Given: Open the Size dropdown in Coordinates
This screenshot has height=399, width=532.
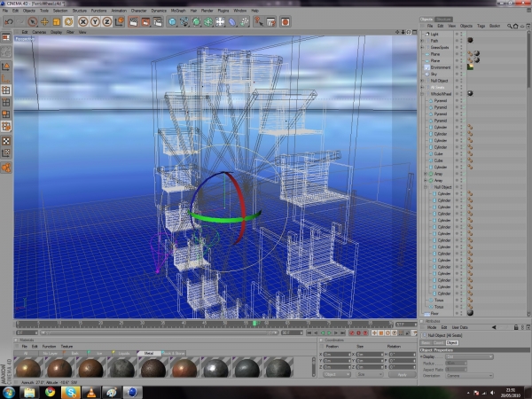Looking at the screenshot, I should [x=370, y=374].
